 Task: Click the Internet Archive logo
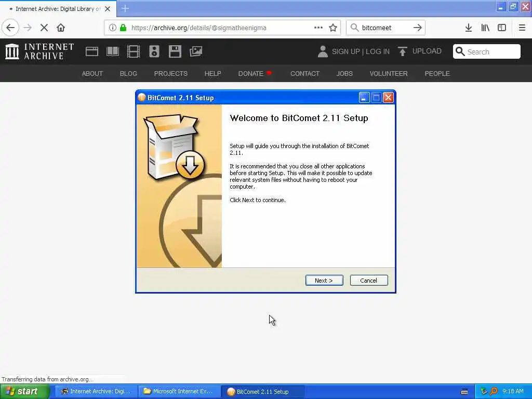(39, 51)
